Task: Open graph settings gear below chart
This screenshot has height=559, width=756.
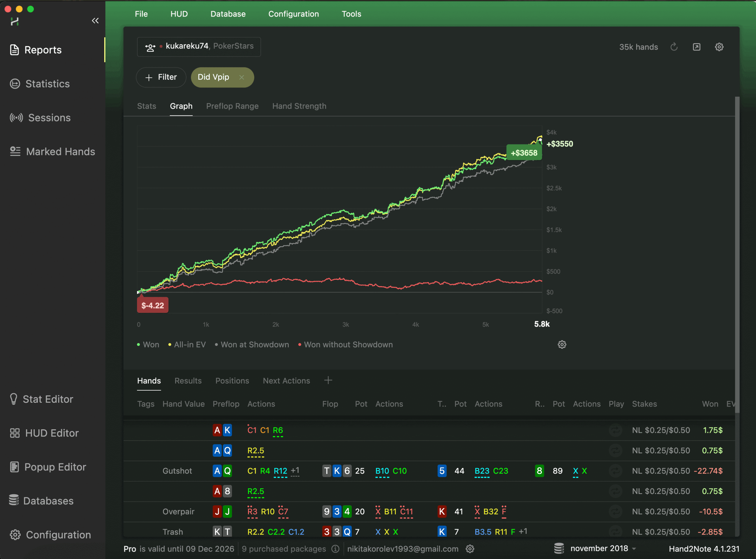Action: tap(562, 344)
